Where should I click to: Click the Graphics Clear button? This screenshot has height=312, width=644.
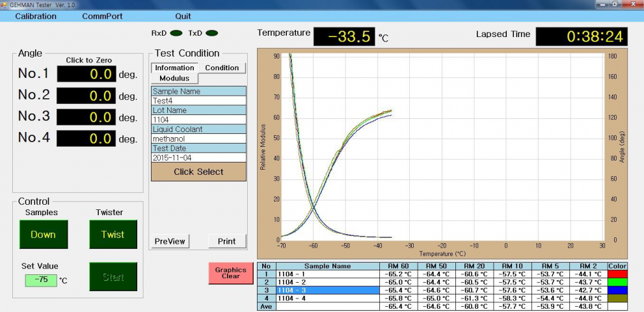tap(231, 273)
